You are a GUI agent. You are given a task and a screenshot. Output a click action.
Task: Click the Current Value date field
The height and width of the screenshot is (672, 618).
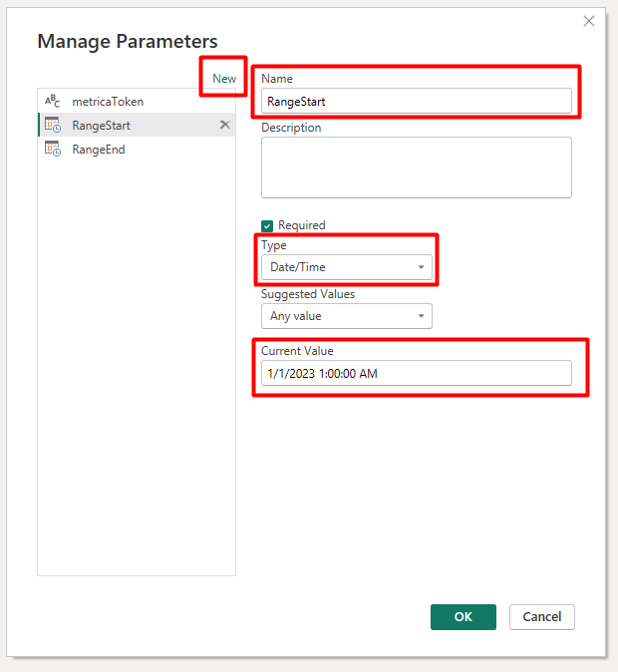[x=416, y=373]
